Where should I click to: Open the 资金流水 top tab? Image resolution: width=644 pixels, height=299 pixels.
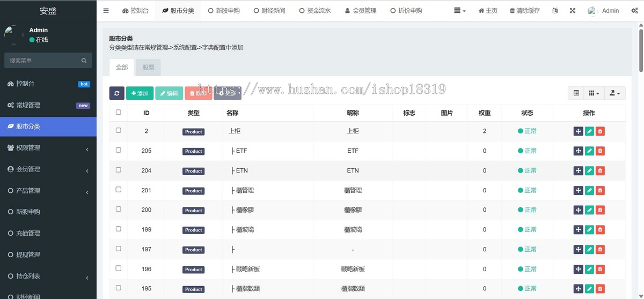(315, 11)
